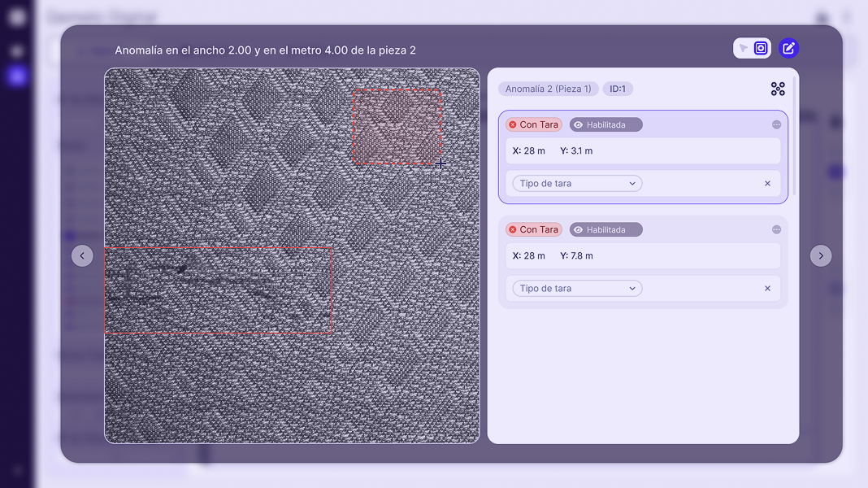Go to previous anomaly image

pyautogui.click(x=82, y=256)
